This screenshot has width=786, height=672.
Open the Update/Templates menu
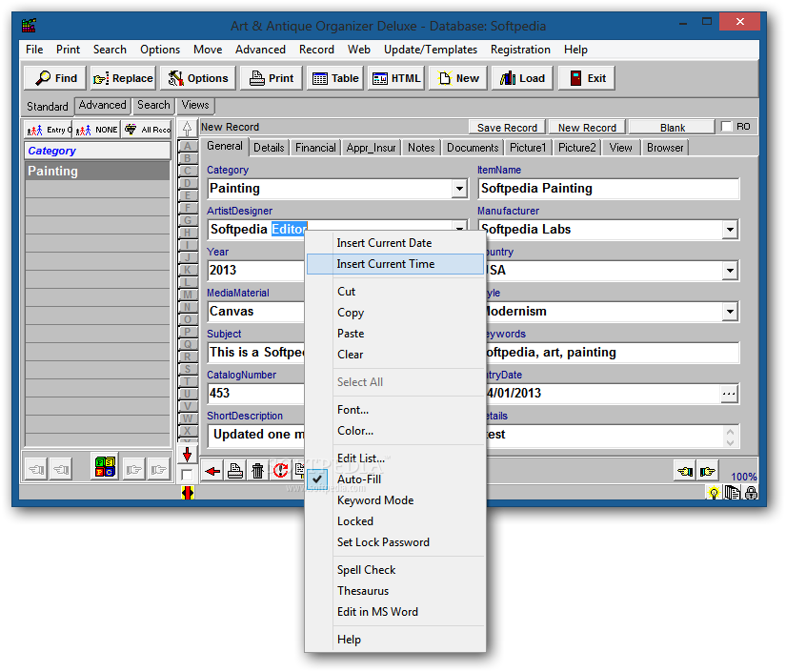tap(430, 50)
